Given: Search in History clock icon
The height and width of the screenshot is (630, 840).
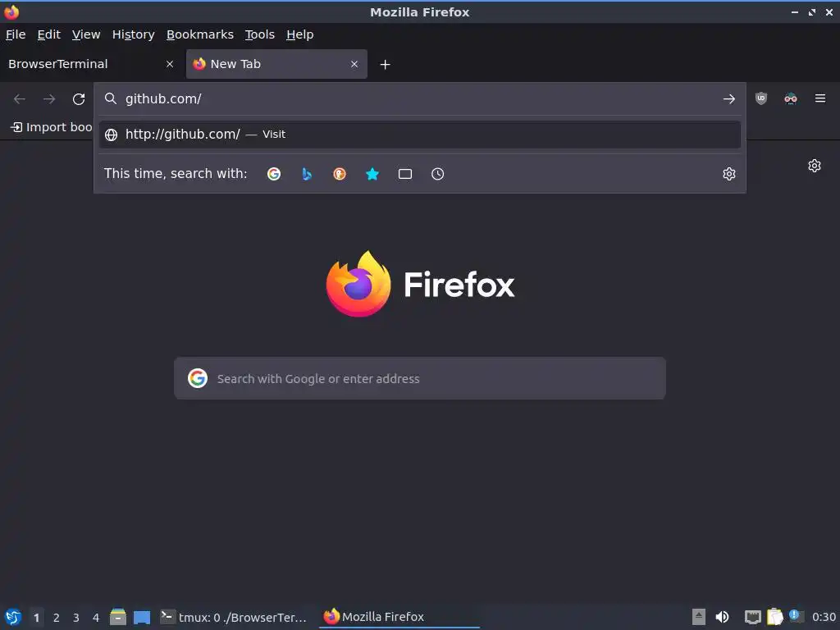Looking at the screenshot, I should tap(438, 174).
